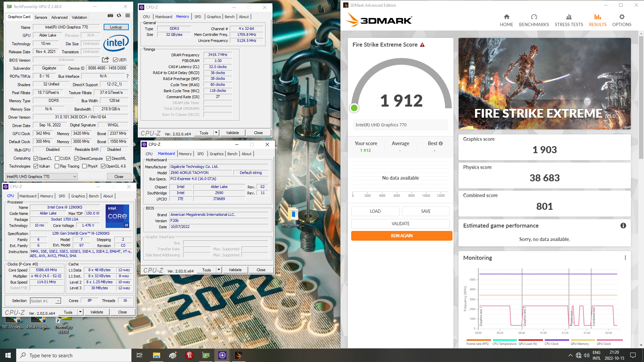644x362 pixels.
Task: Toggle the UEFI checkbox in GPU-Z
Action: [x=115, y=60]
